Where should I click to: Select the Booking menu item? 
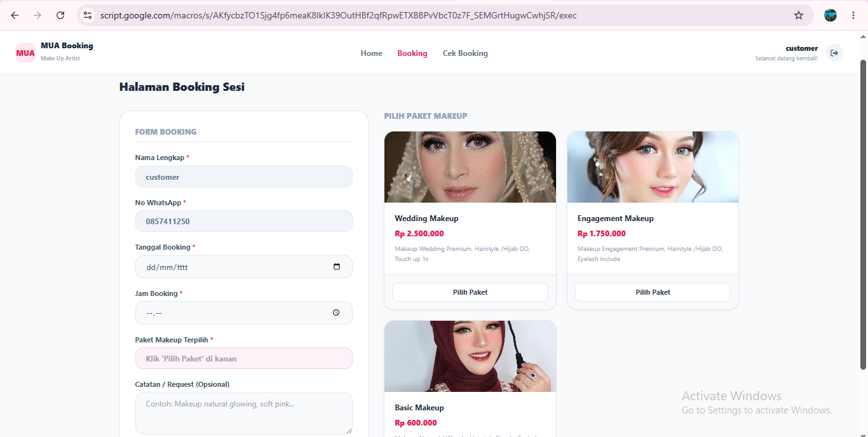[412, 53]
